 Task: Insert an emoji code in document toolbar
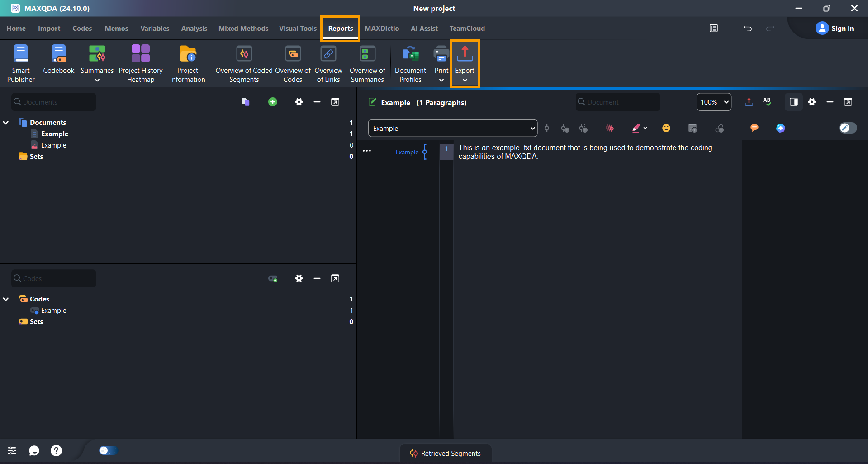[x=666, y=129]
